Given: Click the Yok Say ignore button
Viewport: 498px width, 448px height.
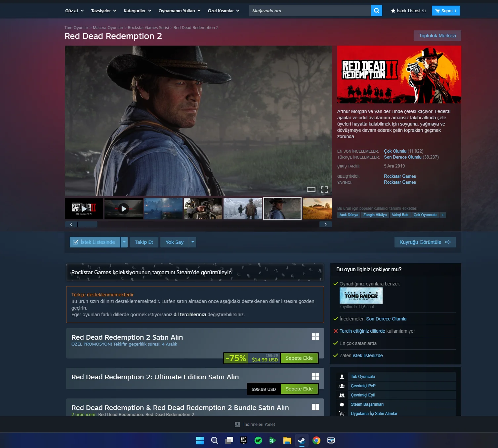Looking at the screenshot, I should (175, 242).
